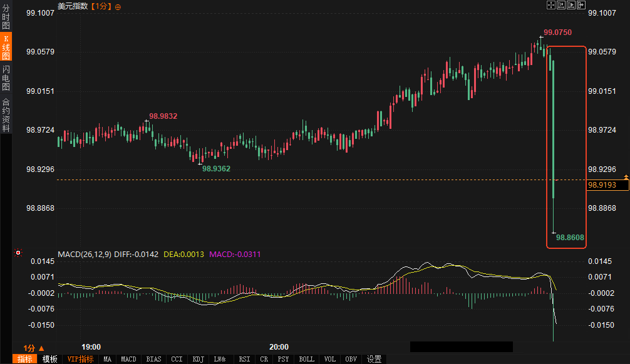Click the small orange arrow above the price tag
This screenshot has width=630, height=364.
[x=626, y=177]
